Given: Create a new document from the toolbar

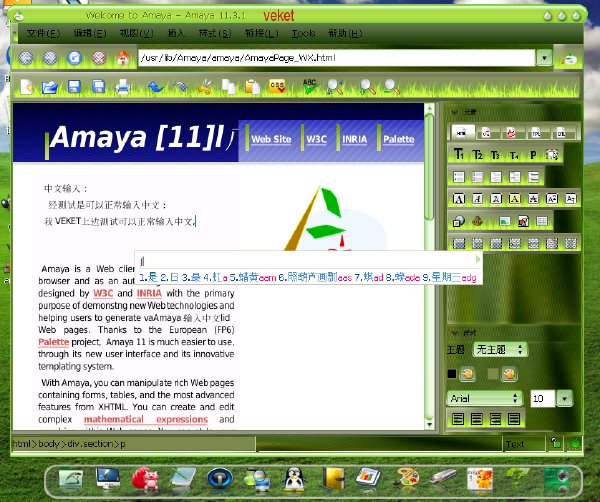Looking at the screenshot, I should pyautogui.click(x=27, y=87).
